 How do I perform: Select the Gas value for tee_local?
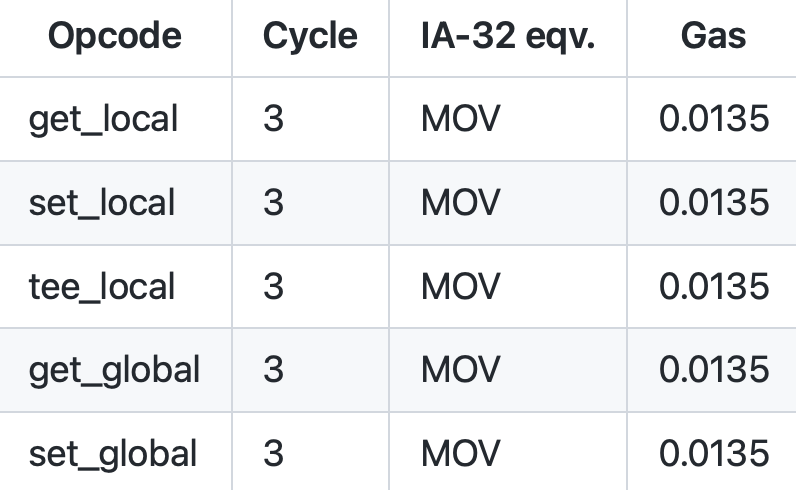[714, 286]
